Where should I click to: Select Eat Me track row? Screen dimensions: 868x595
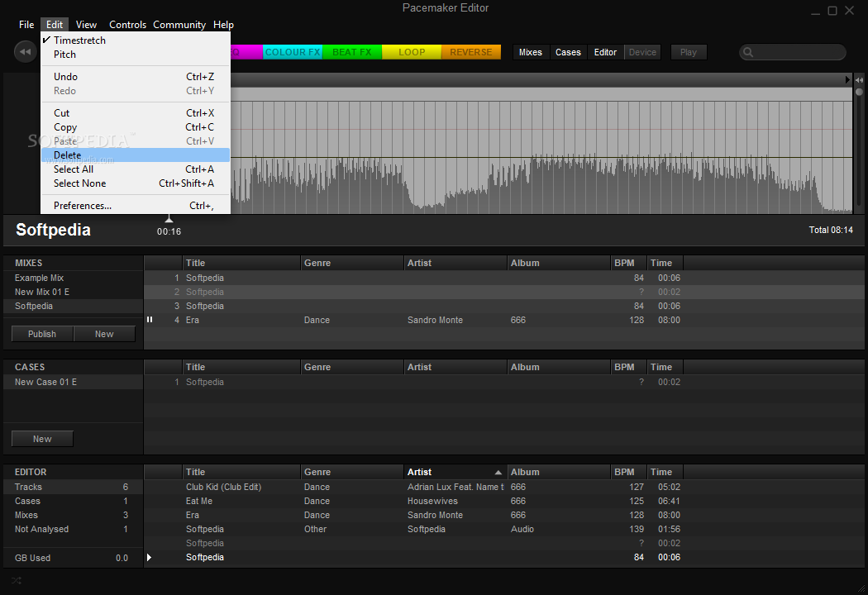click(503, 501)
